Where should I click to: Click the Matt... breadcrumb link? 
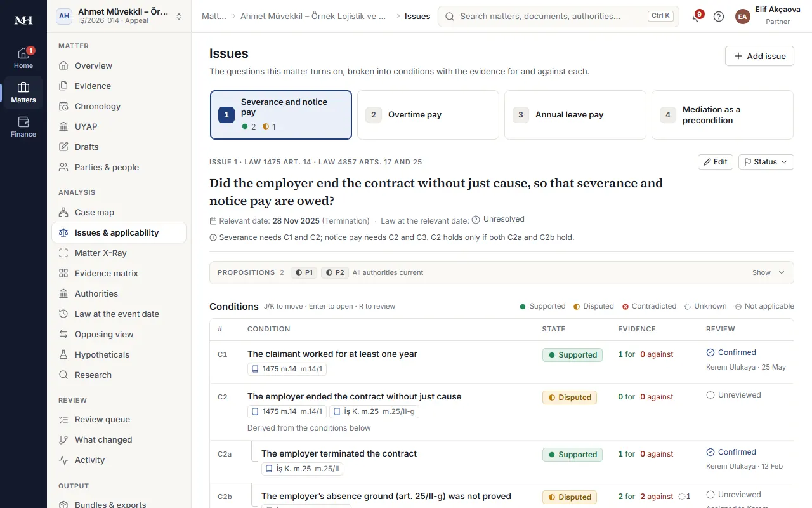[214, 17]
